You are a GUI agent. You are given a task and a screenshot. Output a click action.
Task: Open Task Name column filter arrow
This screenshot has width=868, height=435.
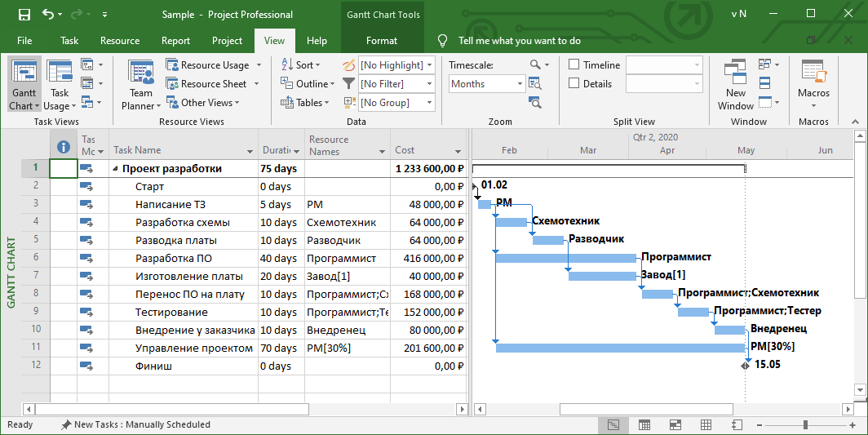pyautogui.click(x=250, y=151)
